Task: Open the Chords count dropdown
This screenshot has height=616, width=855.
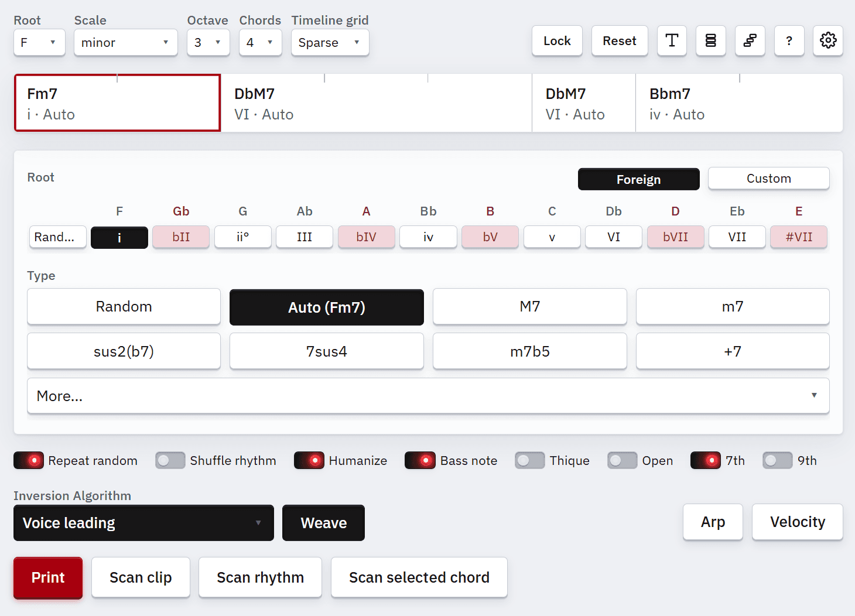Action: pos(261,43)
